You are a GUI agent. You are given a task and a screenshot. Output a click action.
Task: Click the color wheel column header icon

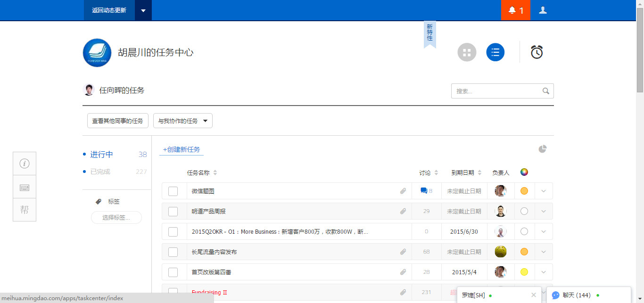pos(524,172)
